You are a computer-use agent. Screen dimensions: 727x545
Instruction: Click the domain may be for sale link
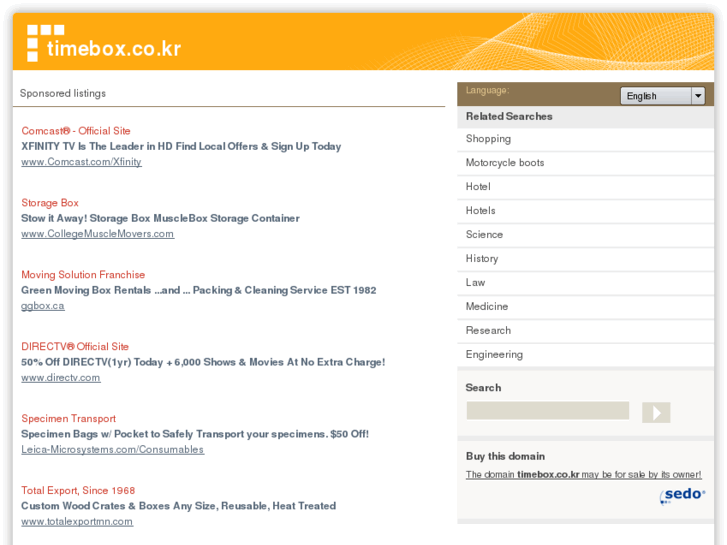pos(583,474)
